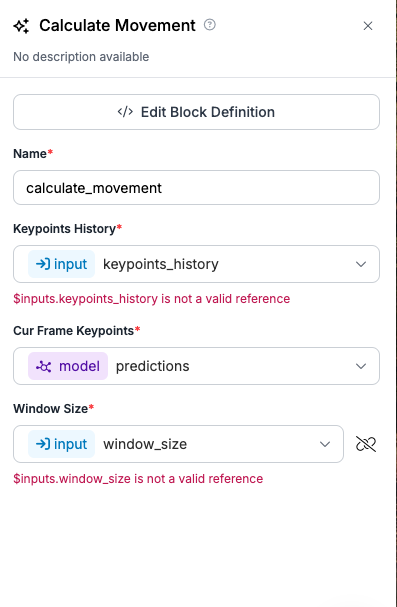Click the window_size invalid reference error
This screenshot has height=607, width=397.
pyautogui.click(x=138, y=479)
